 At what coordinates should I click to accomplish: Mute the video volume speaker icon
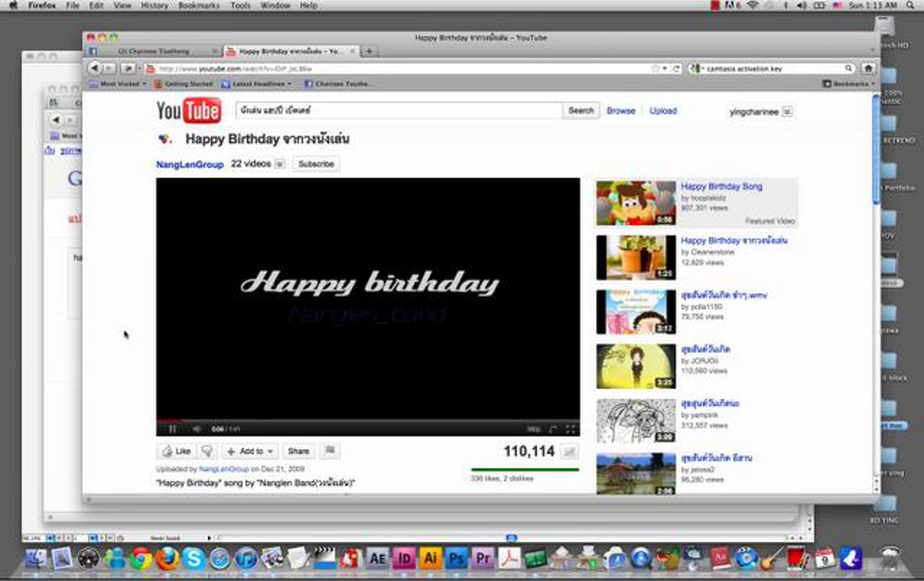coord(196,429)
